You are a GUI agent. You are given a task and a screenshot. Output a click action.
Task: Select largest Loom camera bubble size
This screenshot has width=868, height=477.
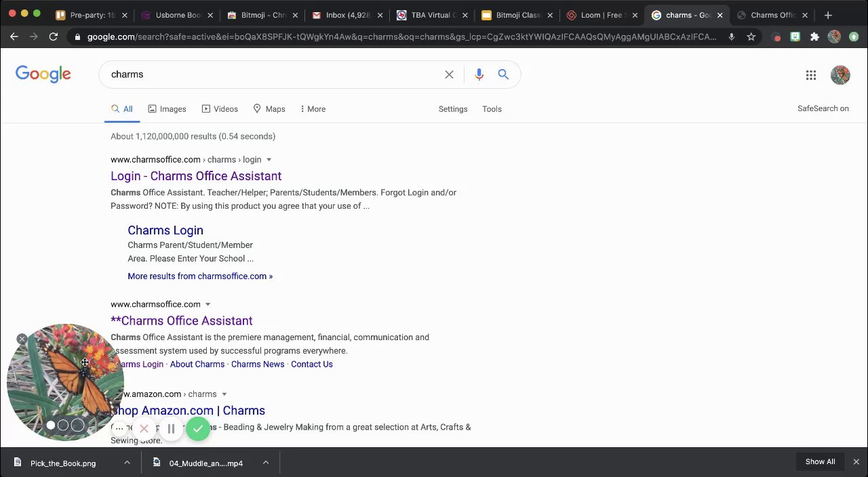point(77,425)
